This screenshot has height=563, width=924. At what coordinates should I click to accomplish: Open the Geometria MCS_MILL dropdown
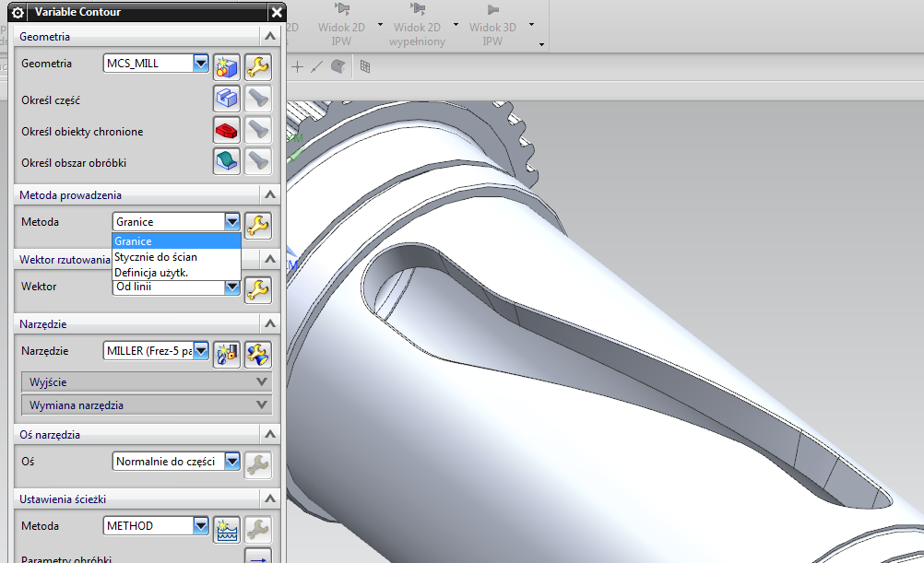click(x=201, y=63)
